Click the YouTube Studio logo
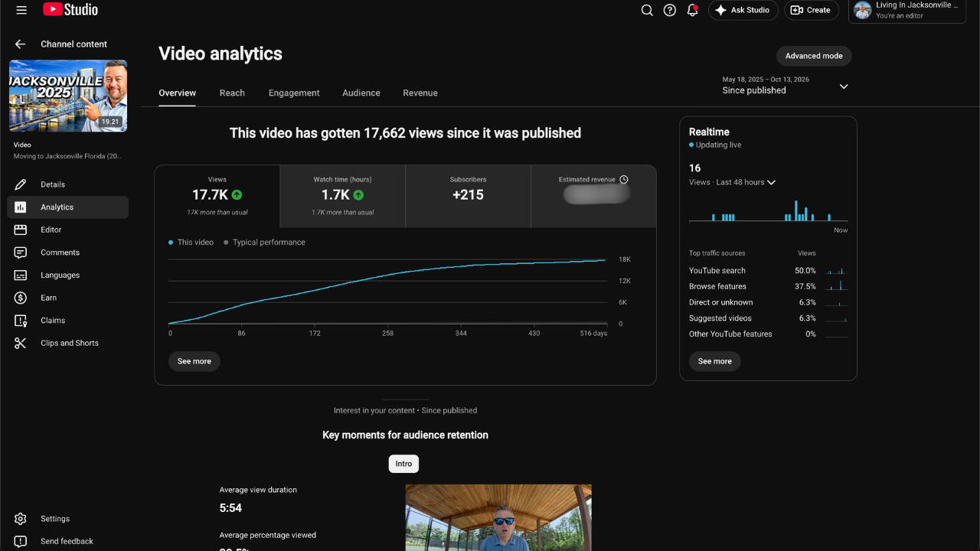 (70, 10)
